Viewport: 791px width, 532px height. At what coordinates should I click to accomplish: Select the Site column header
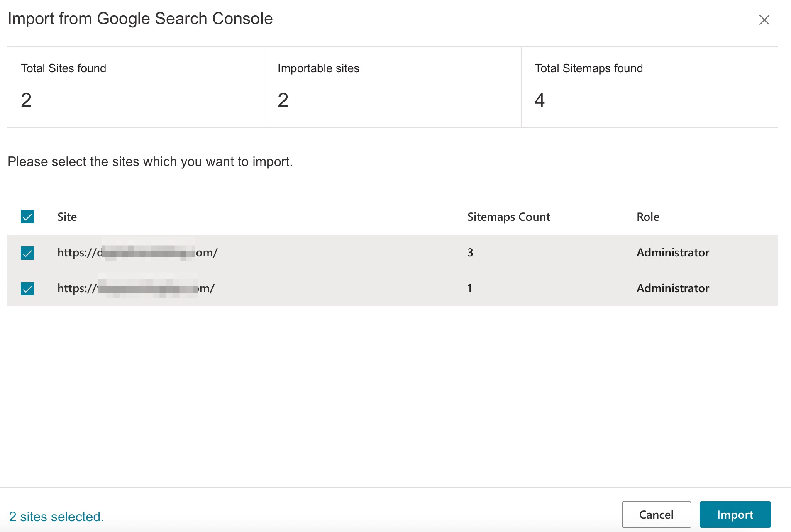(67, 217)
